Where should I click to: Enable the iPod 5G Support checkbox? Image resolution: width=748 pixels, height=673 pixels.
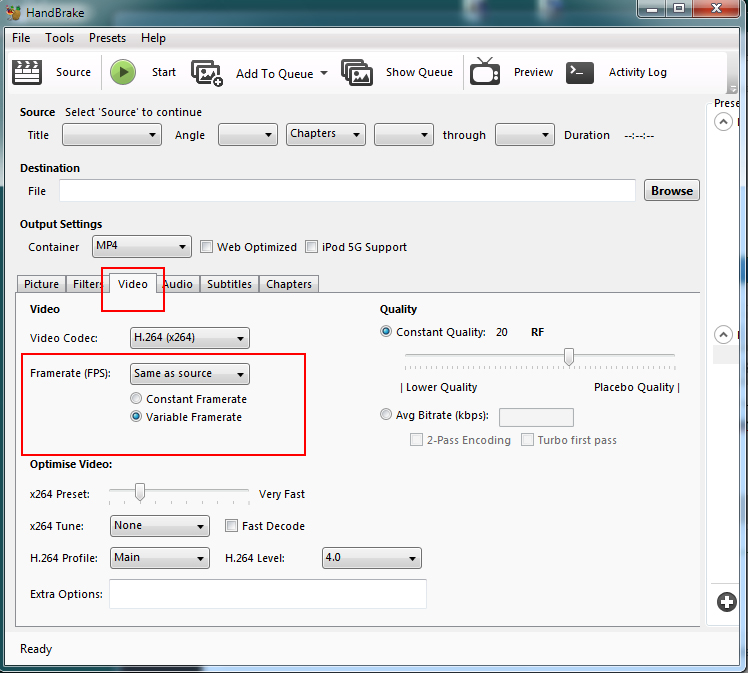311,247
